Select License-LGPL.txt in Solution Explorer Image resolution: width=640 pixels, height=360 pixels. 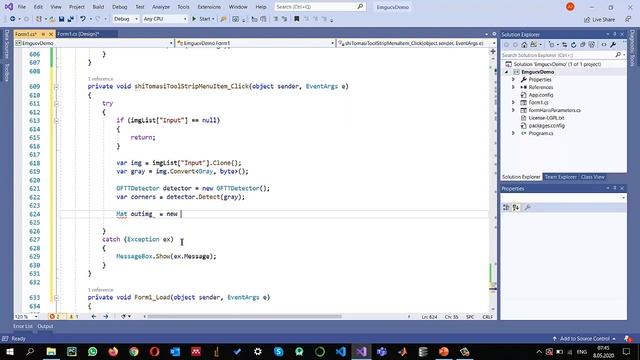tap(546, 118)
